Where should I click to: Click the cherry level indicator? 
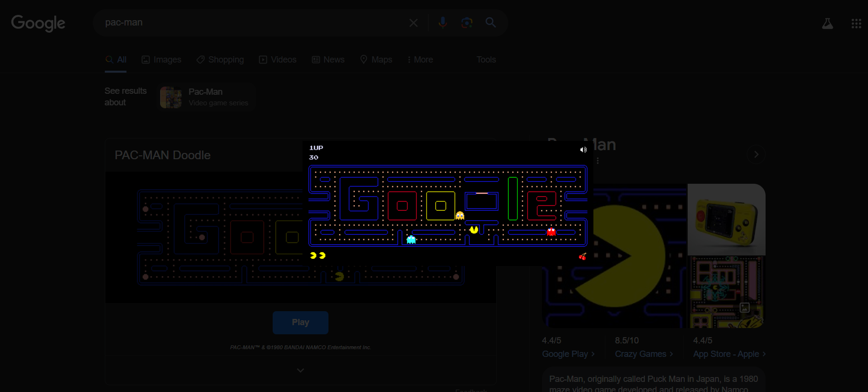tap(582, 256)
